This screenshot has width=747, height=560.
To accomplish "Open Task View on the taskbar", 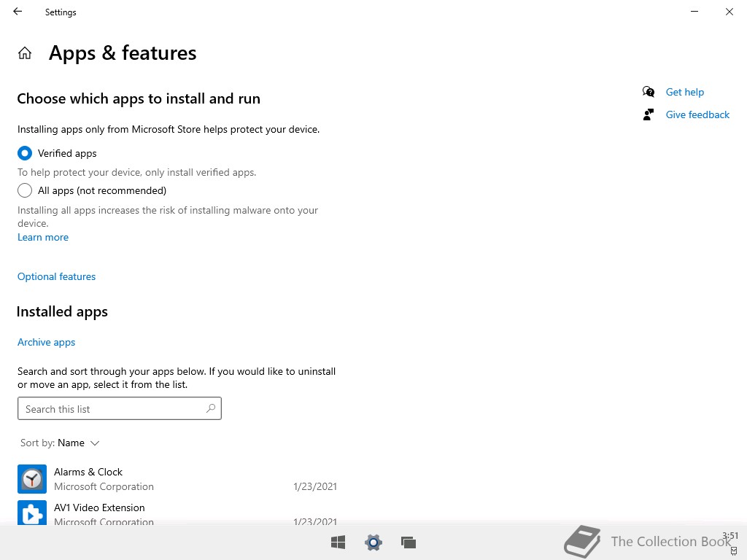I will click(x=409, y=542).
